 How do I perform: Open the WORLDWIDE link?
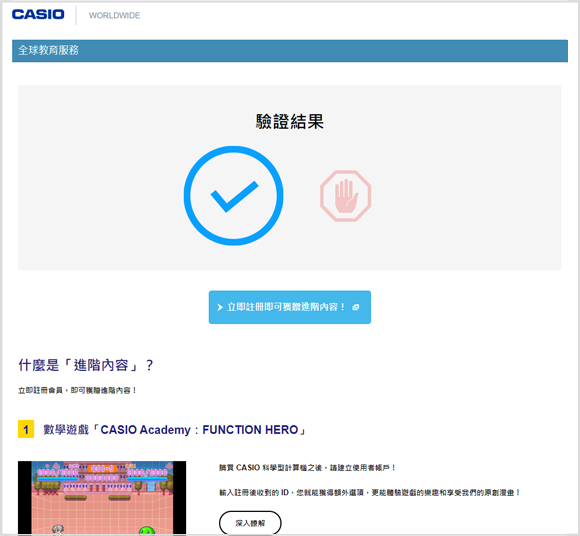pyautogui.click(x=114, y=16)
